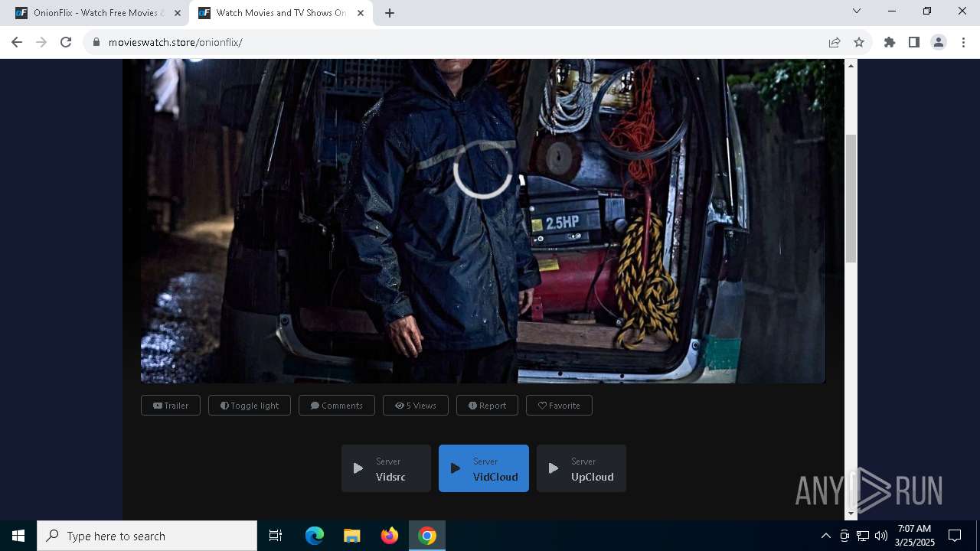The height and width of the screenshot is (551, 980).
Task: Go forward with browser arrow
Action: [x=41, y=42]
